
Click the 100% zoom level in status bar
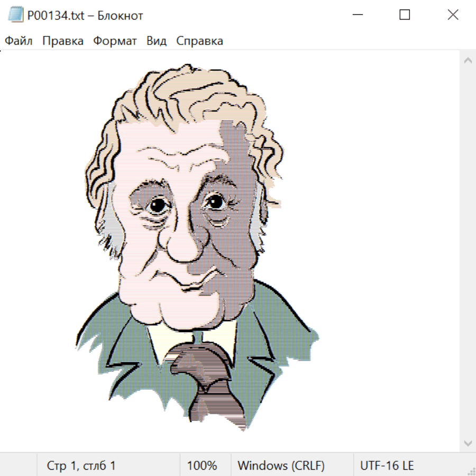coord(202,466)
